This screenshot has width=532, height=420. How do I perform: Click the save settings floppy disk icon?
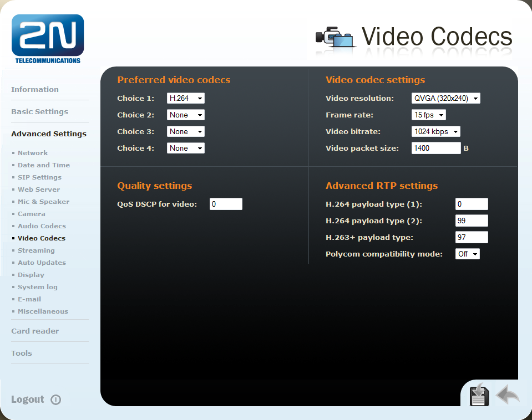(479, 395)
